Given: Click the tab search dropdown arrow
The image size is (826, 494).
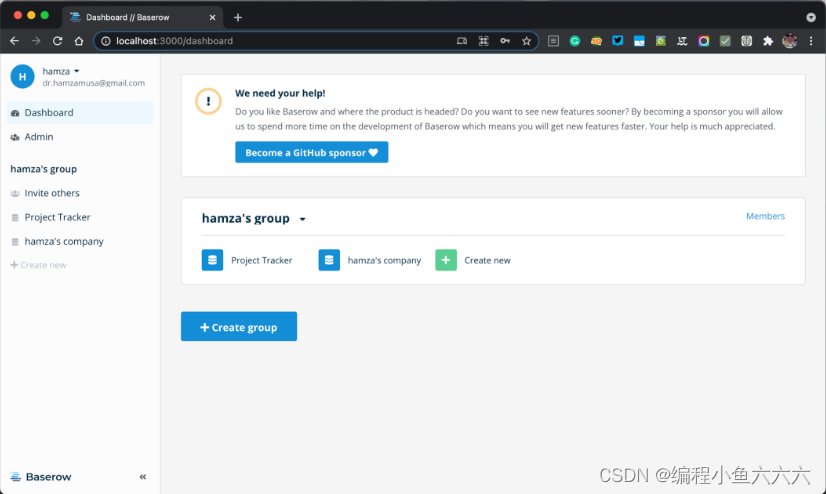Looking at the screenshot, I should coord(811,17).
